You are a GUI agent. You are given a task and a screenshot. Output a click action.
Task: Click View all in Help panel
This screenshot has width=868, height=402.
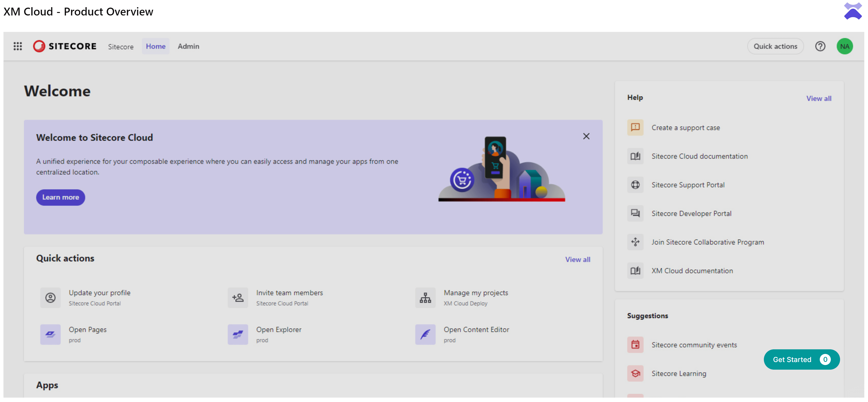tap(818, 98)
